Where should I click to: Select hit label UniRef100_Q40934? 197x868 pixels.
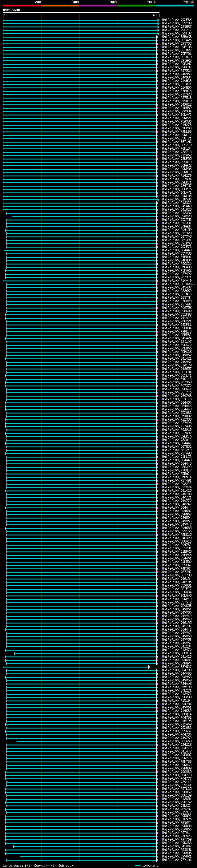[x=176, y=77]
